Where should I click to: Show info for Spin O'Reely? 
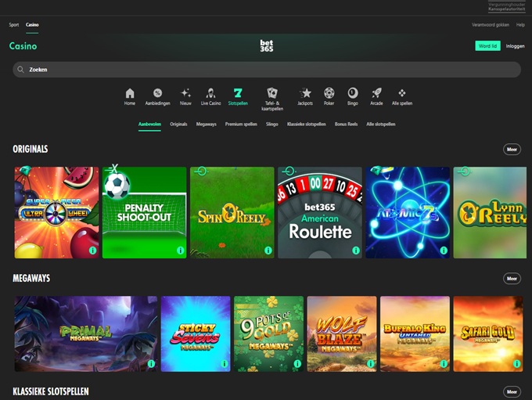coord(268,250)
